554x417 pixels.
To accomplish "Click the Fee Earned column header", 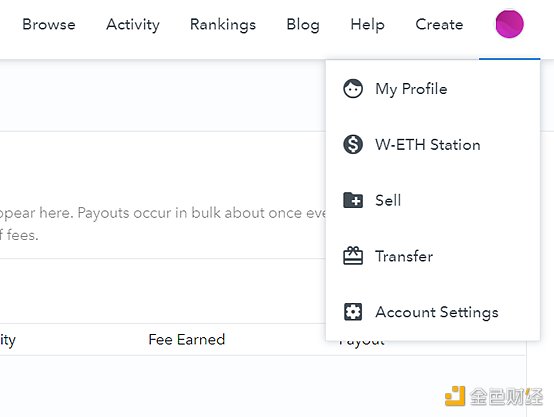I will click(187, 340).
